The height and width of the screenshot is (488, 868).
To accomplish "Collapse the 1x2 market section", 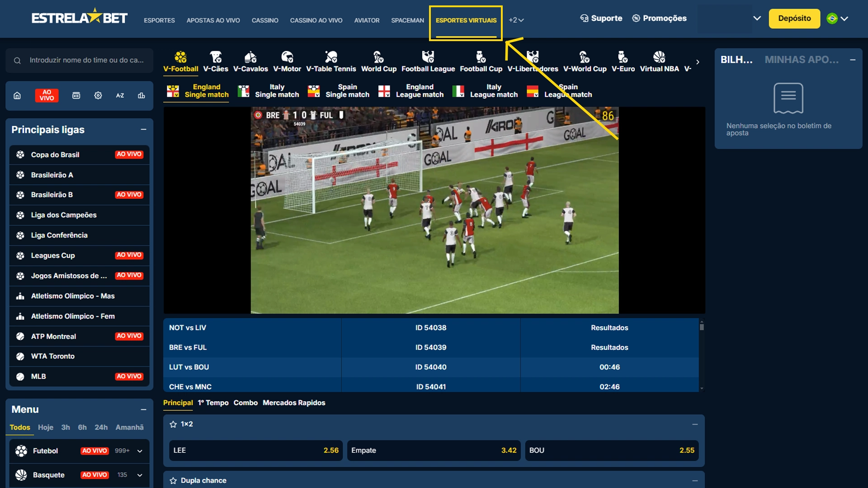I will coord(695,424).
